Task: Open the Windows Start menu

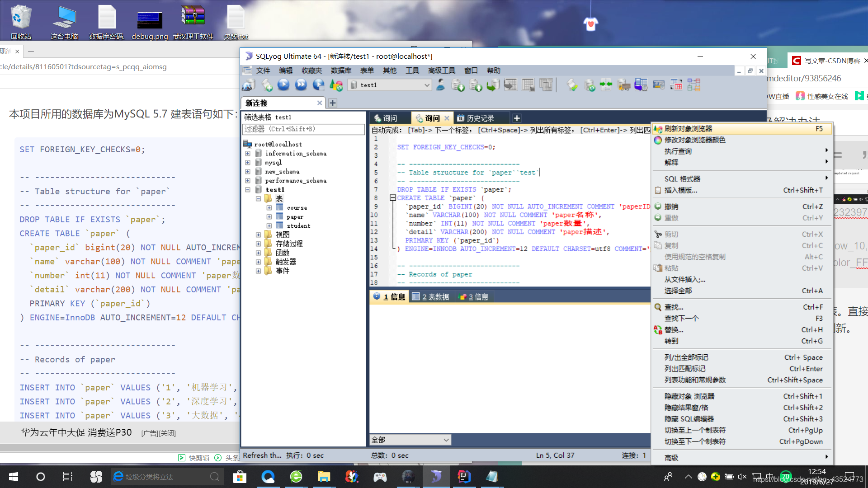Action: pos(14,476)
